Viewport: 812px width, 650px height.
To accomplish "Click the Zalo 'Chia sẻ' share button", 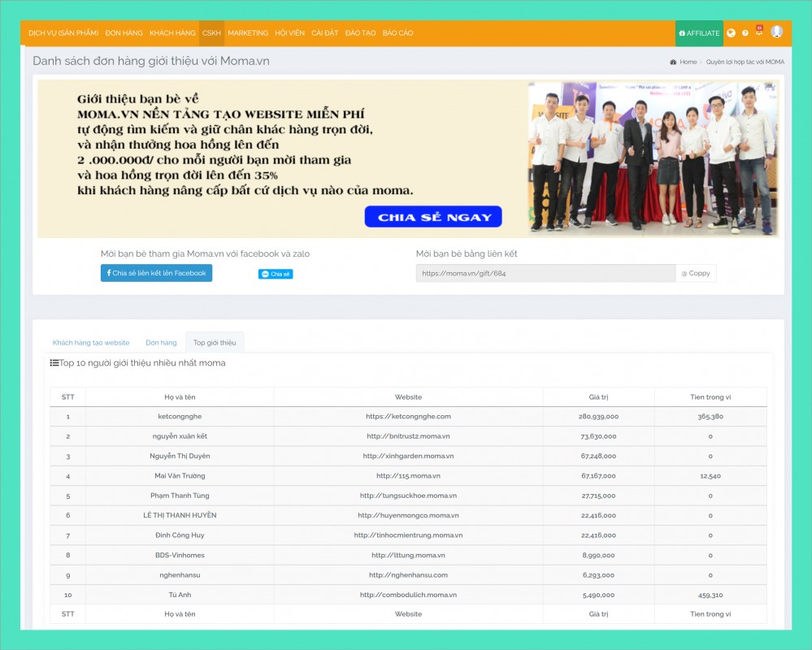I will tap(276, 274).
